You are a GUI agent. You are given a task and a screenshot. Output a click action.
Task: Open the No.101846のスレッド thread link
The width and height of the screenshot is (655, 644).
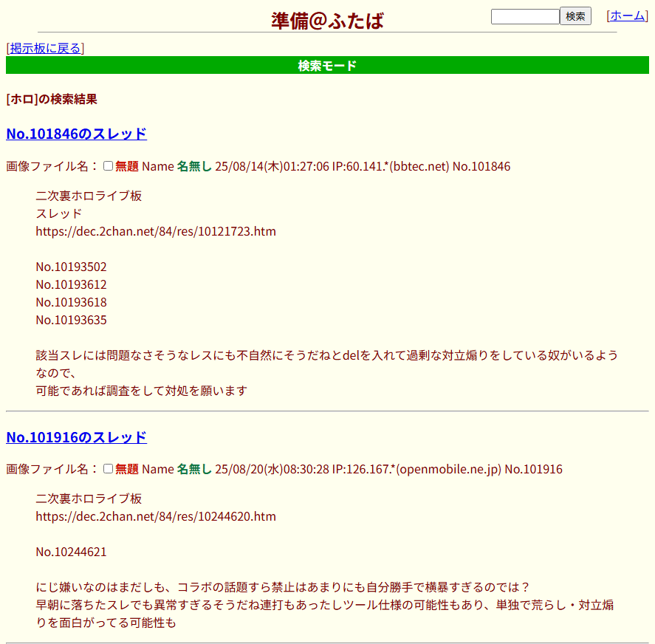[x=76, y=134]
